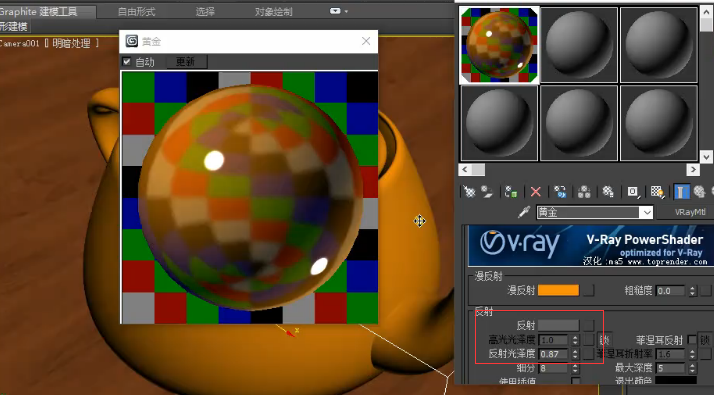Click the map button beside 漫反射 swatch
The width and height of the screenshot is (714, 395).
click(x=589, y=290)
